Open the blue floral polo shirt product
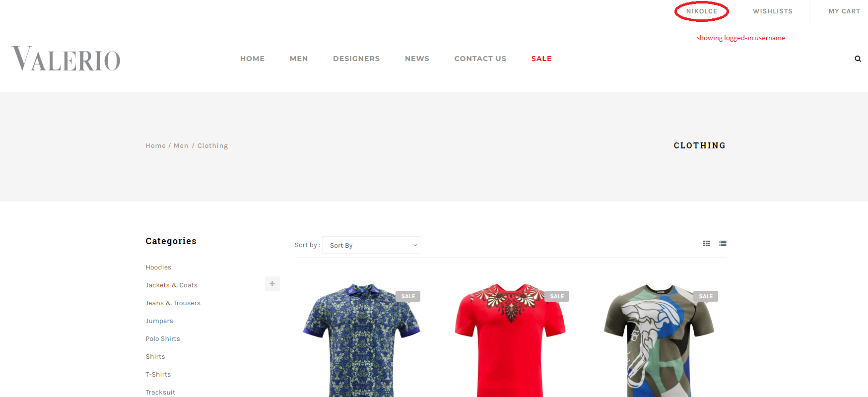The image size is (868, 397). pos(361,340)
